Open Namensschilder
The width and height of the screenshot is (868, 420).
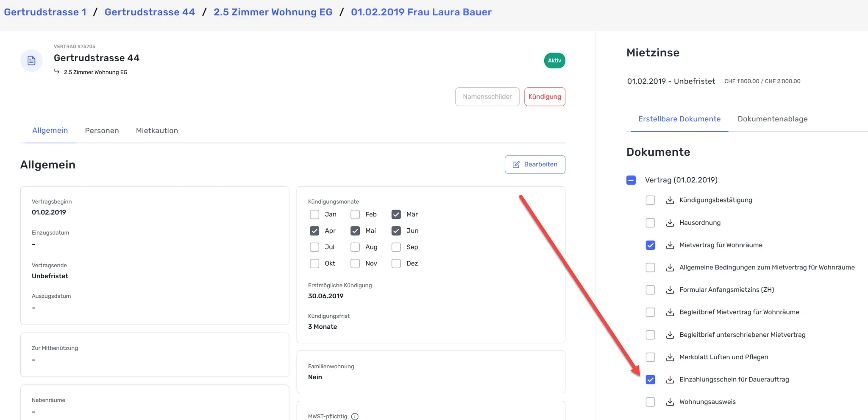tap(487, 97)
